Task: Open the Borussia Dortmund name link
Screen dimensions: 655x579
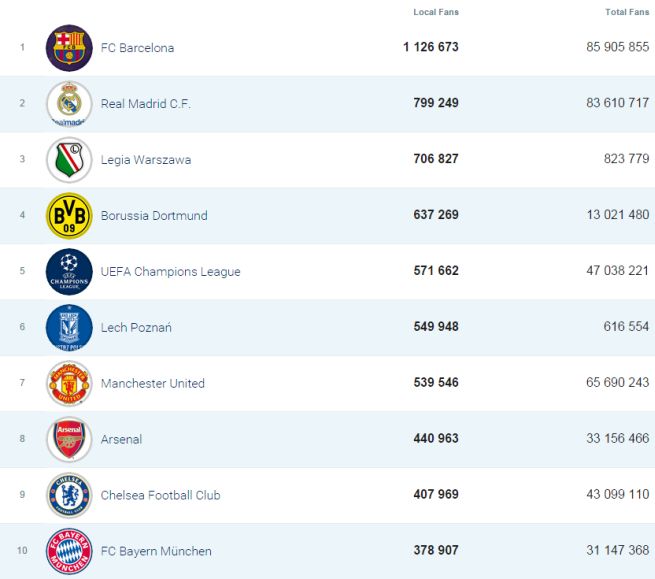Action: point(152,216)
